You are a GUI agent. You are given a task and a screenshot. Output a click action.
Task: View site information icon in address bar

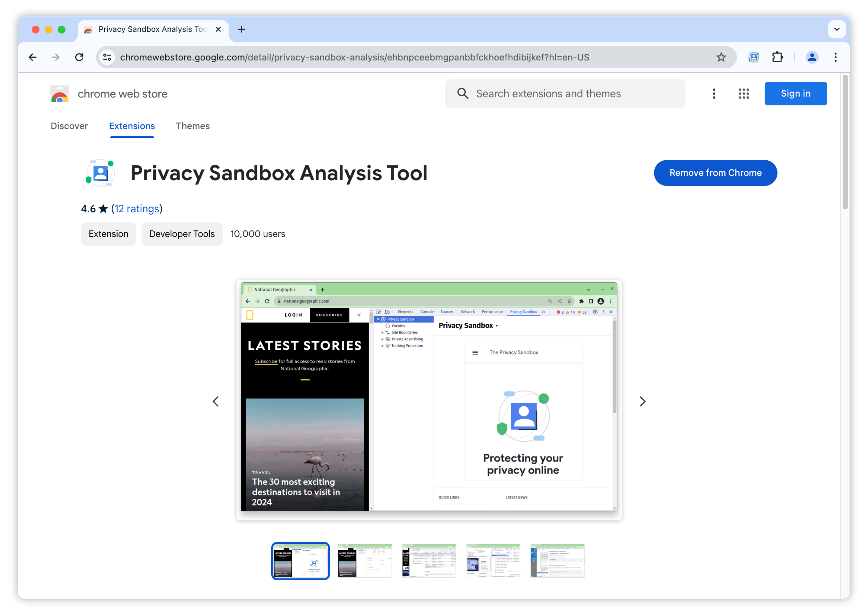point(107,57)
